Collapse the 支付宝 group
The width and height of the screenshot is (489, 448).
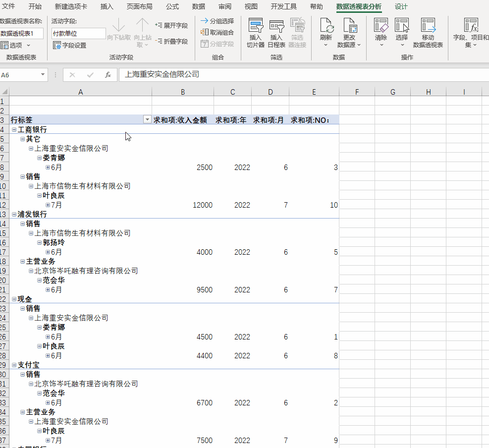click(x=14, y=365)
